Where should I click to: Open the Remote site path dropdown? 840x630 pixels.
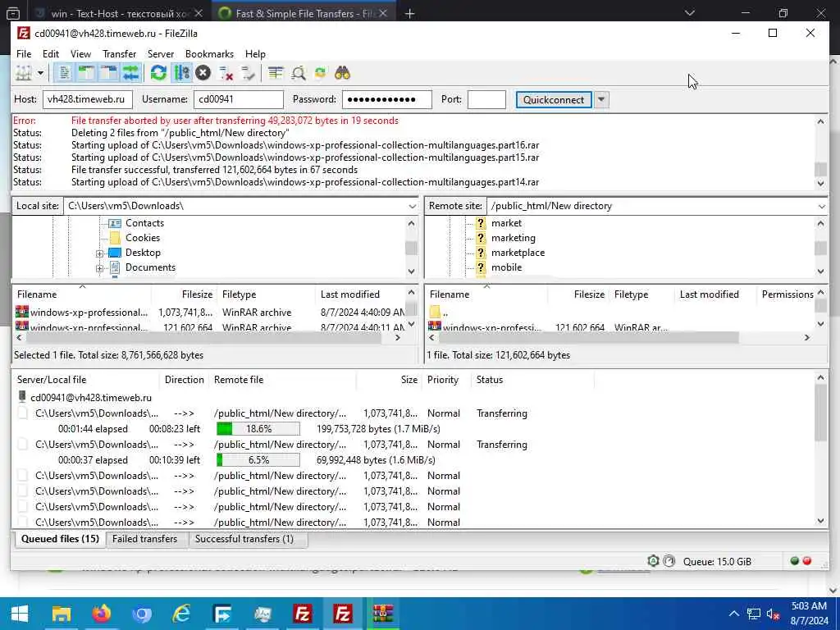[x=822, y=206]
